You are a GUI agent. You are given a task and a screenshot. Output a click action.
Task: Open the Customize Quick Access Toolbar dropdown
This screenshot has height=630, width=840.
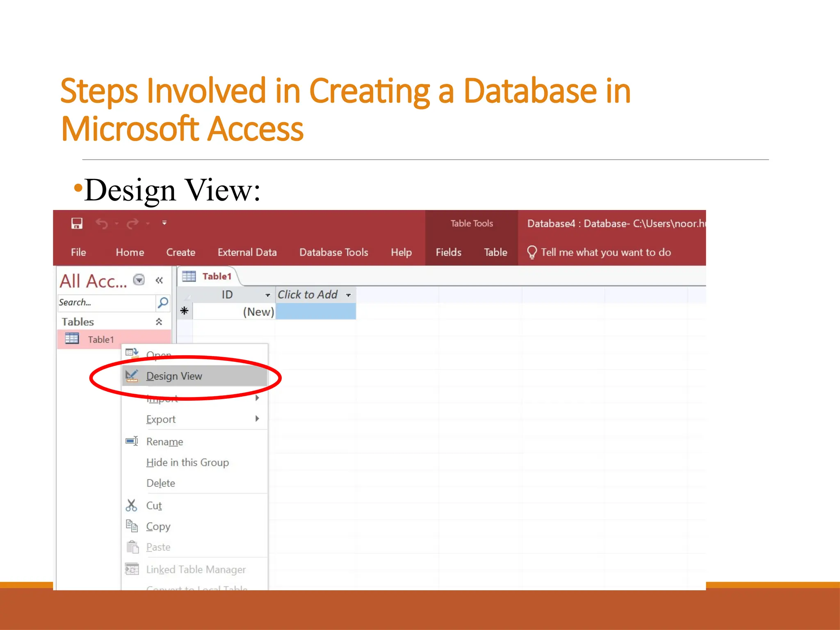click(164, 223)
